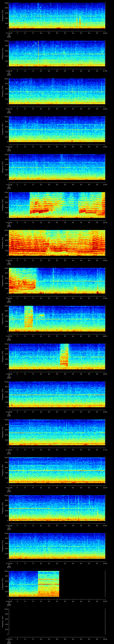Open the fully saturated spectrogram starting at 14:25:00
Image resolution: width=114 pixels, height=644 pixels.
(57, 243)
